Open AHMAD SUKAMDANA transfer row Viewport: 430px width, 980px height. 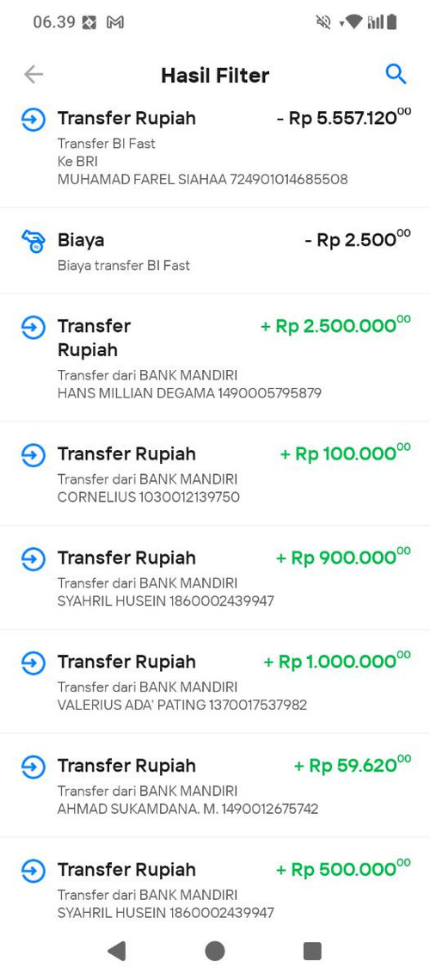click(215, 785)
